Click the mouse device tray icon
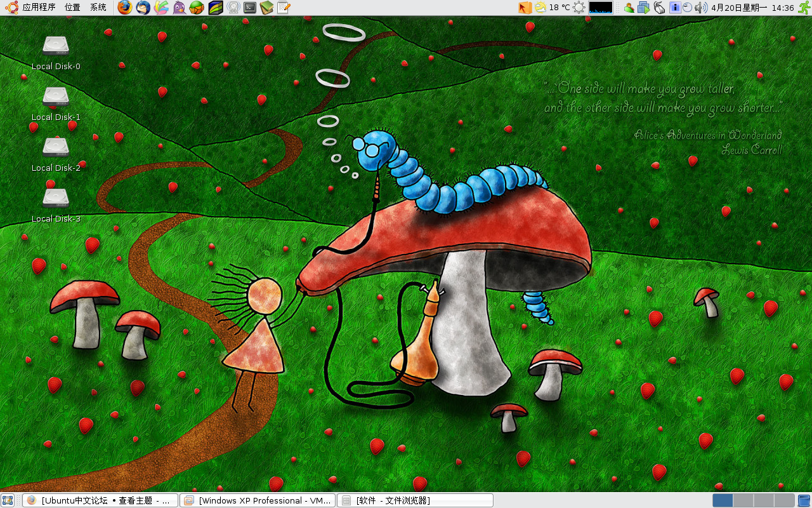This screenshot has height=508, width=812. 660,8
